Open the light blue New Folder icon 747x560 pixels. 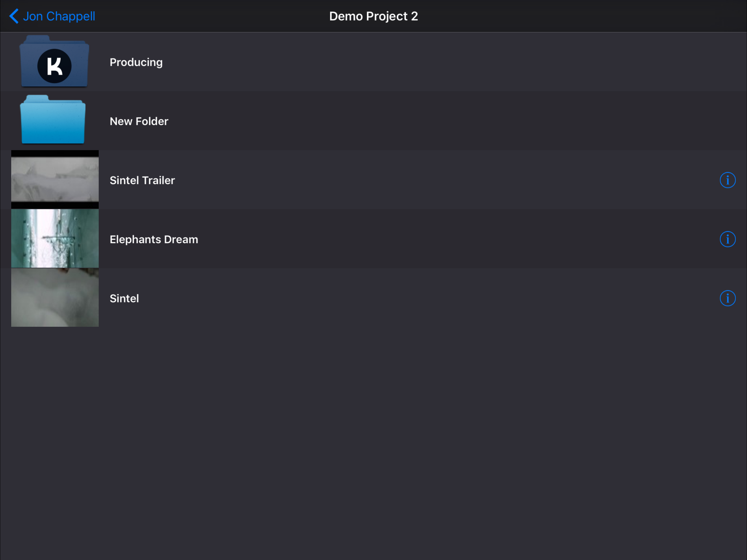(x=53, y=119)
